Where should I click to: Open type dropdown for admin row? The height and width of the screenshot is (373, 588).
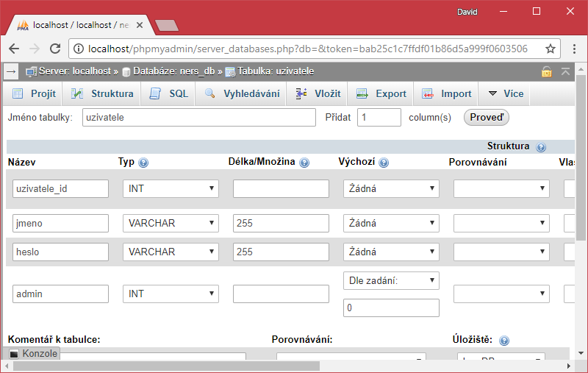pos(171,294)
